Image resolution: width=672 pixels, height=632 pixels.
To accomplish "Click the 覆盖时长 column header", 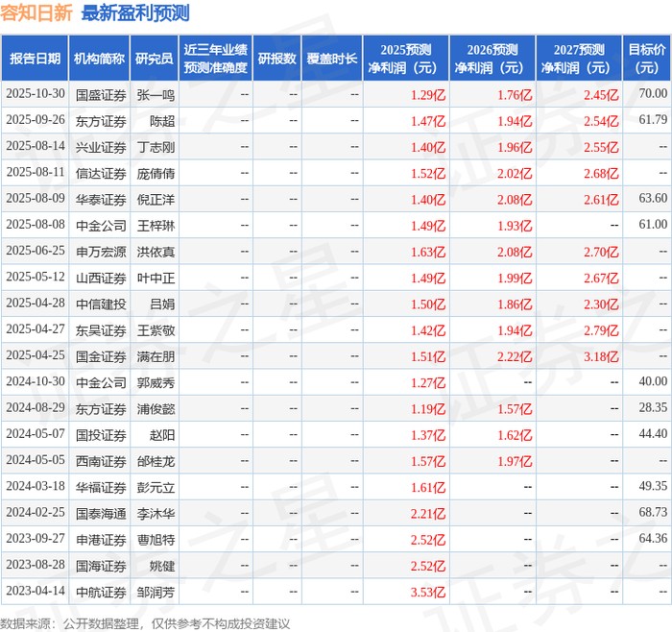I will (x=332, y=59).
